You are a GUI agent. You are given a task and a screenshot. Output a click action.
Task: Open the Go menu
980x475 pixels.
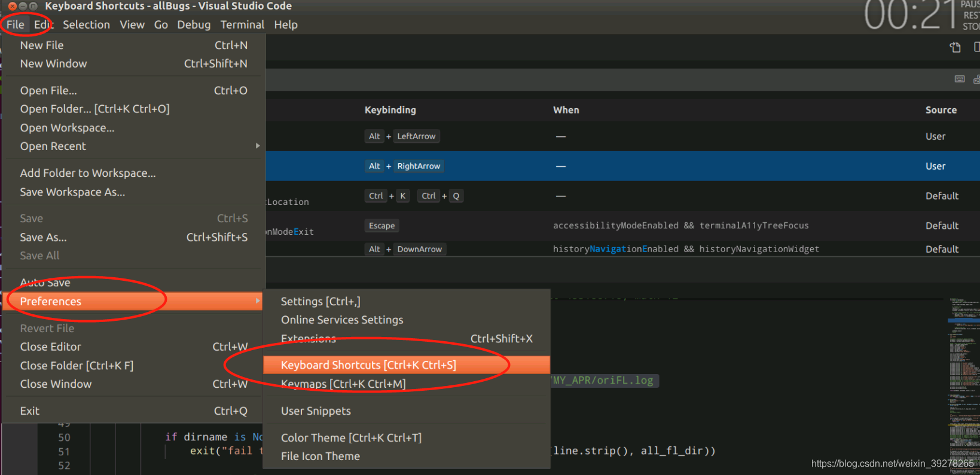point(161,24)
